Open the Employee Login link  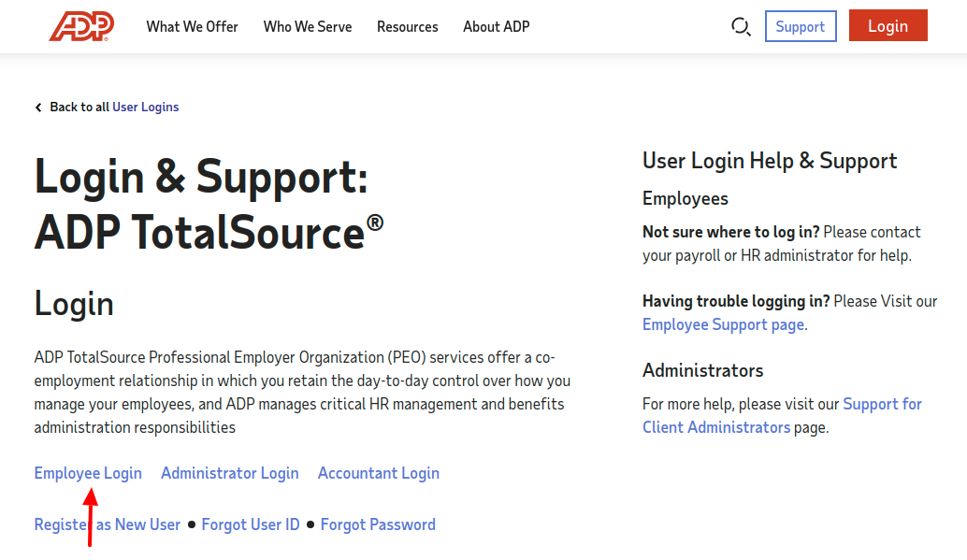pyautogui.click(x=88, y=473)
